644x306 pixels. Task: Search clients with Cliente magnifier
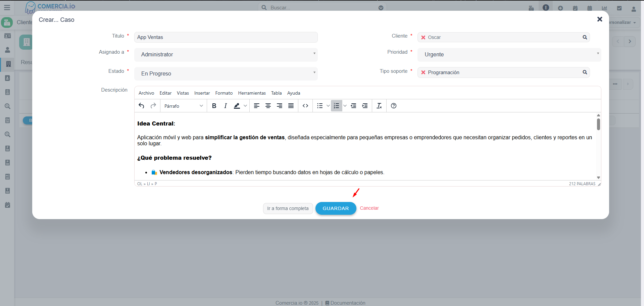coord(585,37)
